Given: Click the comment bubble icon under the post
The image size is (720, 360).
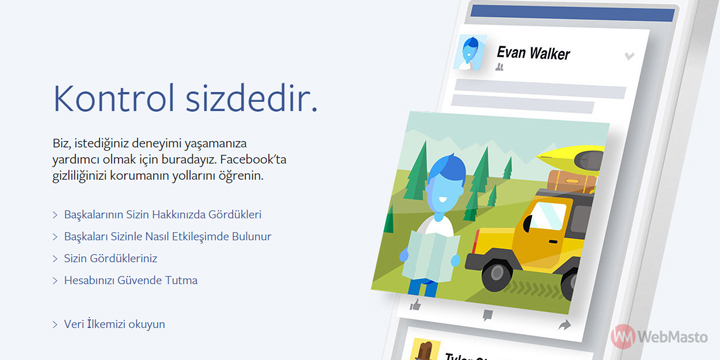Looking at the screenshot, I should [488, 315].
